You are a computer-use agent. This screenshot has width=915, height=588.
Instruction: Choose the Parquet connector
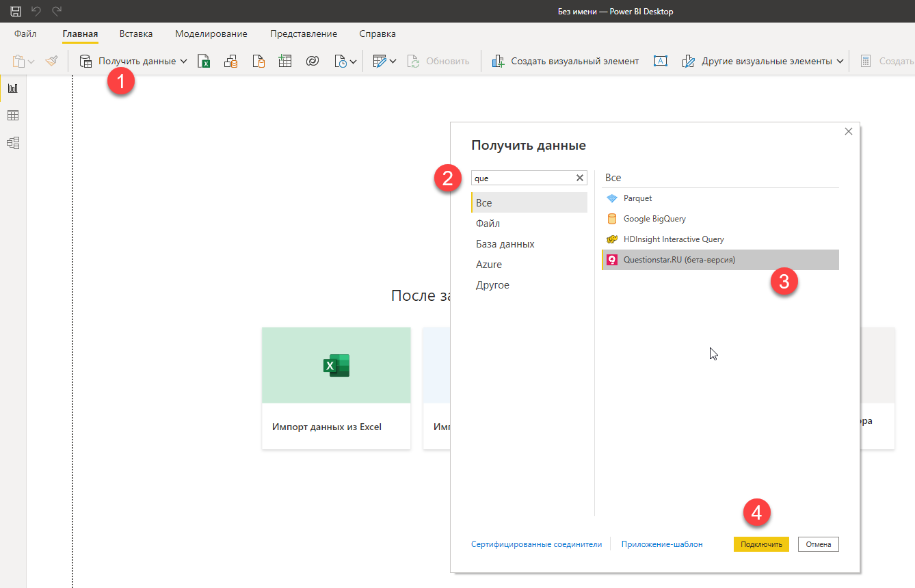tap(720, 198)
